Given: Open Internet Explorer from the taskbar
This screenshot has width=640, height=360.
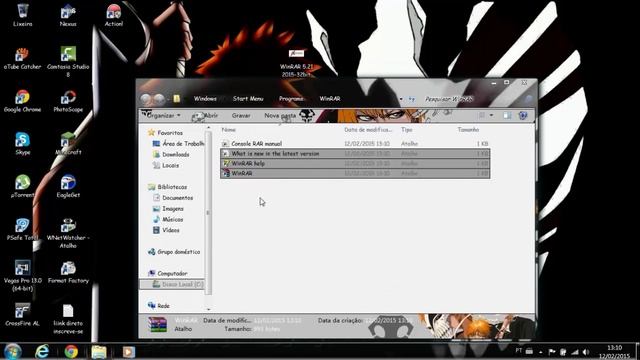Looking at the screenshot, I should pos(42,351).
